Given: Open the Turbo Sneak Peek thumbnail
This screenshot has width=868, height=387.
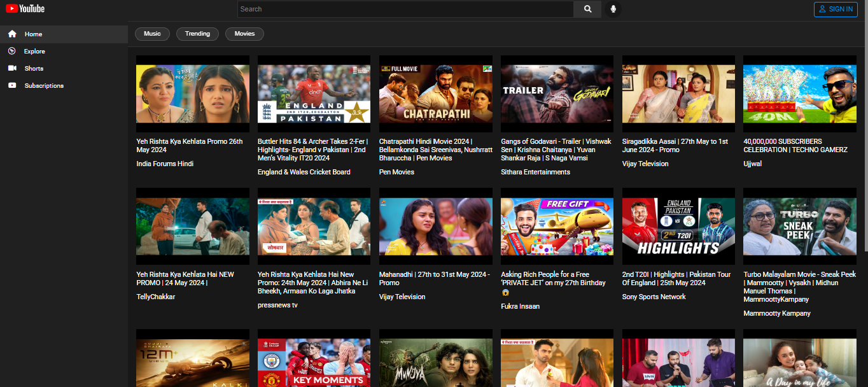Looking at the screenshot, I should (799, 227).
